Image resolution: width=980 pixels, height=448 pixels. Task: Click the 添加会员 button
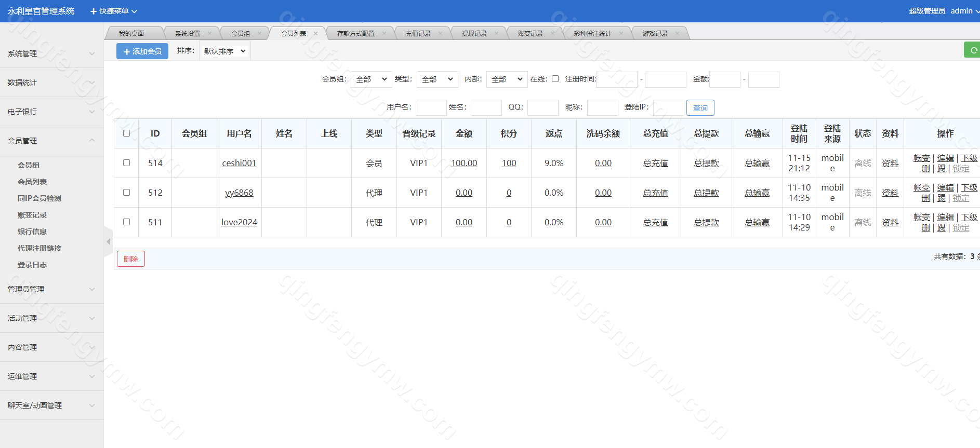(142, 51)
